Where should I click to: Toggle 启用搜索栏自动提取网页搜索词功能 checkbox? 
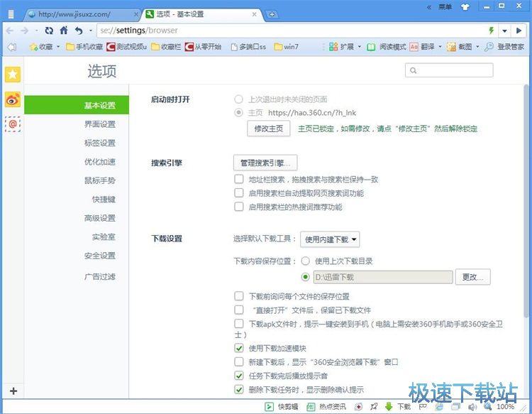239,193
